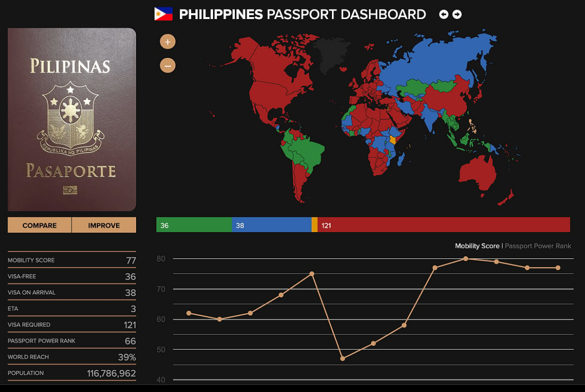Zoom out of the world map
585x392 pixels.
167,65
